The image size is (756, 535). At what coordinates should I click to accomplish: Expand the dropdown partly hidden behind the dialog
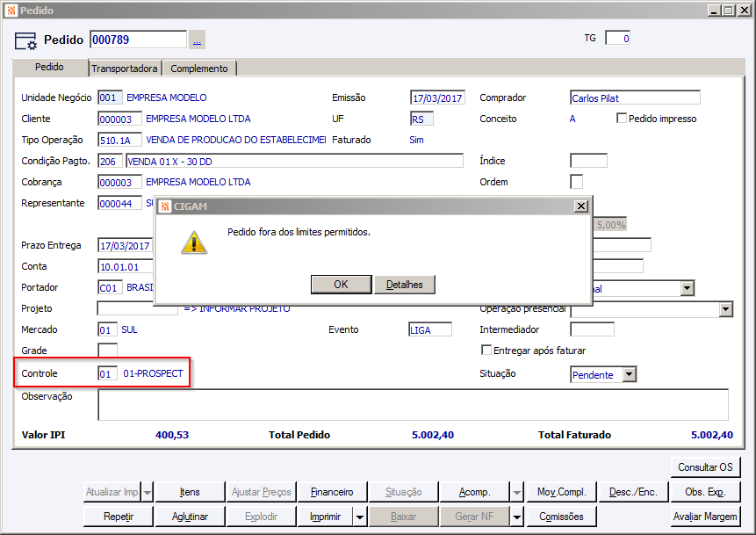[687, 288]
